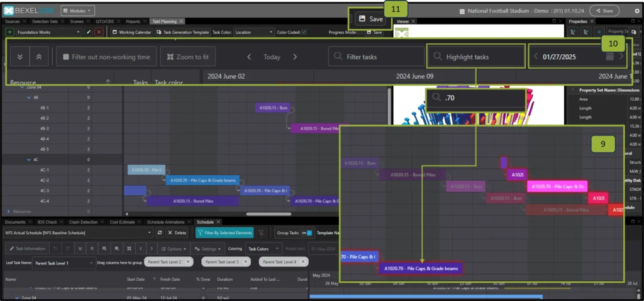Open the Settings dropdown
644x301 pixels.
(208, 249)
